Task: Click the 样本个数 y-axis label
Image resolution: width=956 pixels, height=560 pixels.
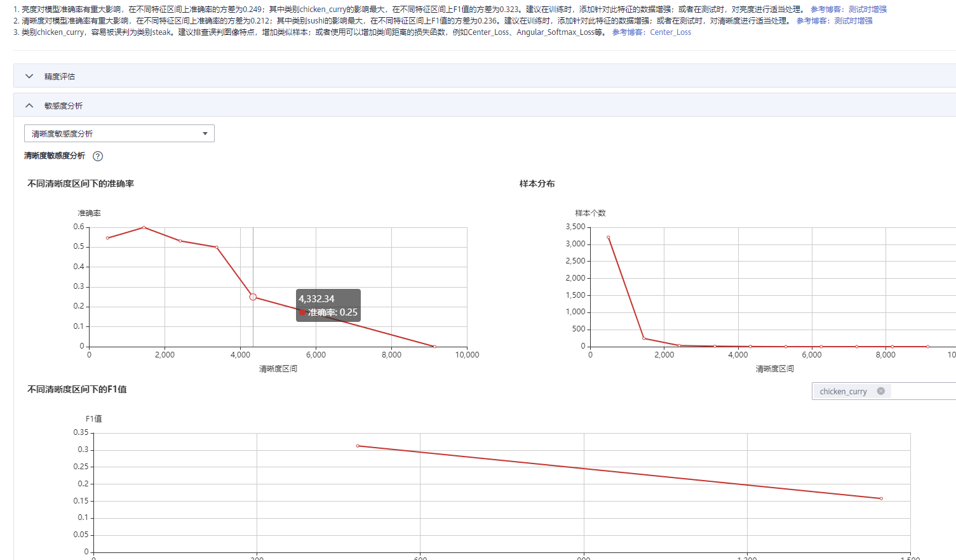Action: point(591,213)
